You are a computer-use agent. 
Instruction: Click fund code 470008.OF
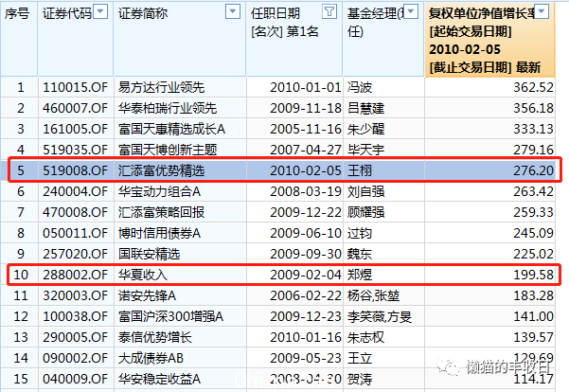pyautogui.click(x=75, y=212)
